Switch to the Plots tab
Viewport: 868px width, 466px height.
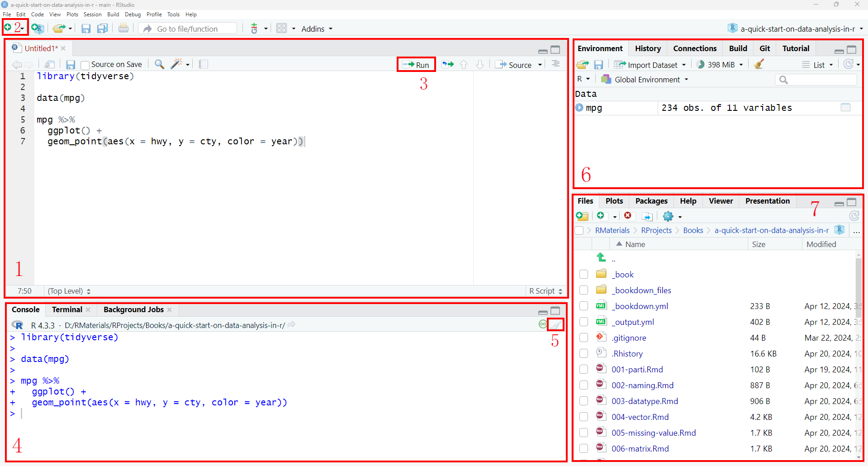click(x=614, y=201)
